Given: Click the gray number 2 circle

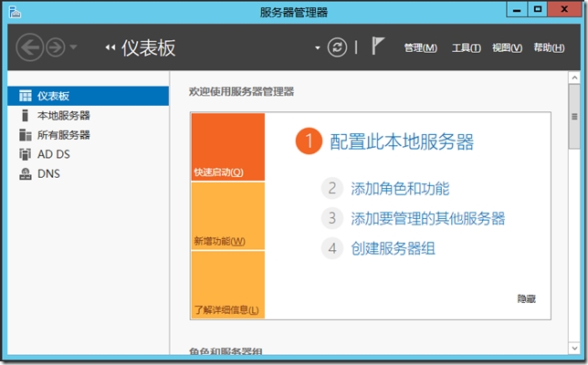Looking at the screenshot, I should coord(332,188).
